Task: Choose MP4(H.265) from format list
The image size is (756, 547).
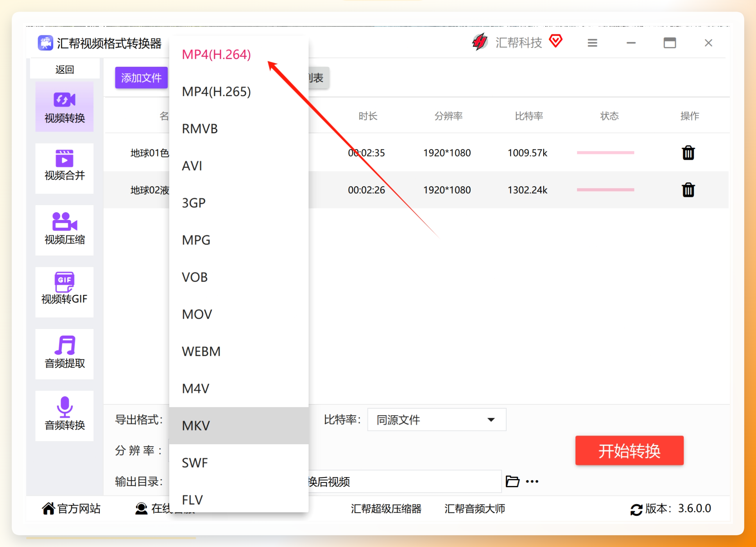Action: 239,91
